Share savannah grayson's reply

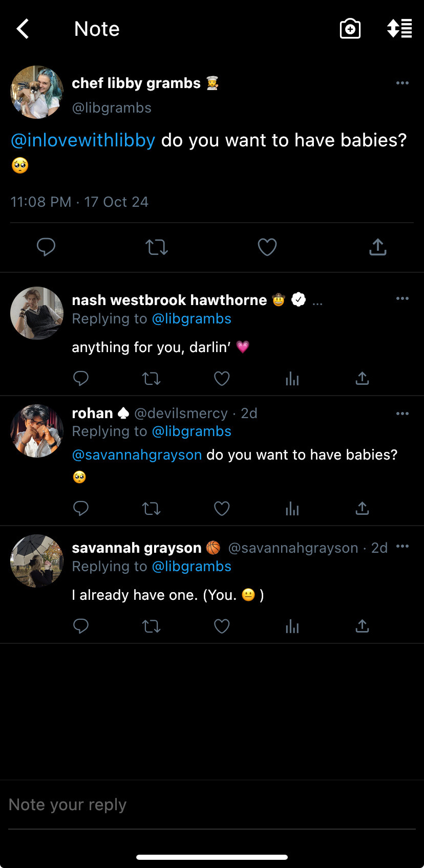pyautogui.click(x=362, y=626)
